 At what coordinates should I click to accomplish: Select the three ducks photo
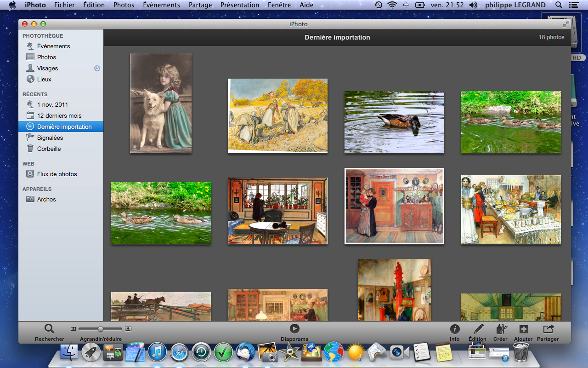[x=511, y=122]
